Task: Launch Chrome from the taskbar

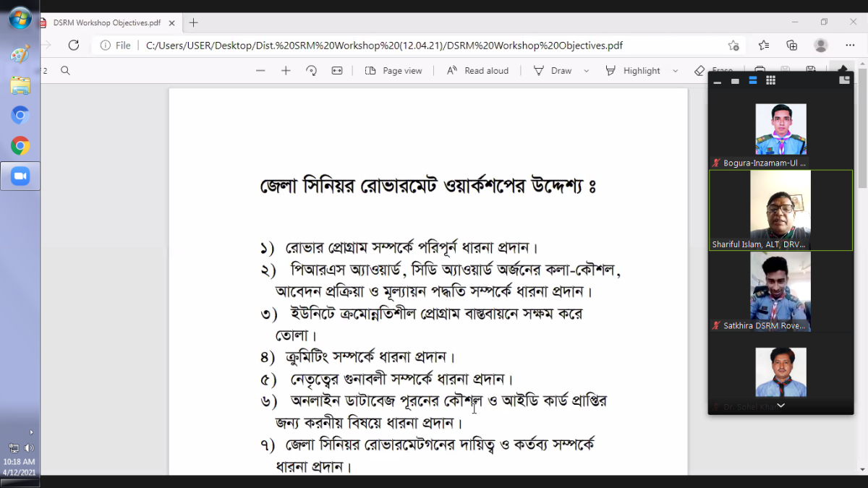Action: point(20,145)
